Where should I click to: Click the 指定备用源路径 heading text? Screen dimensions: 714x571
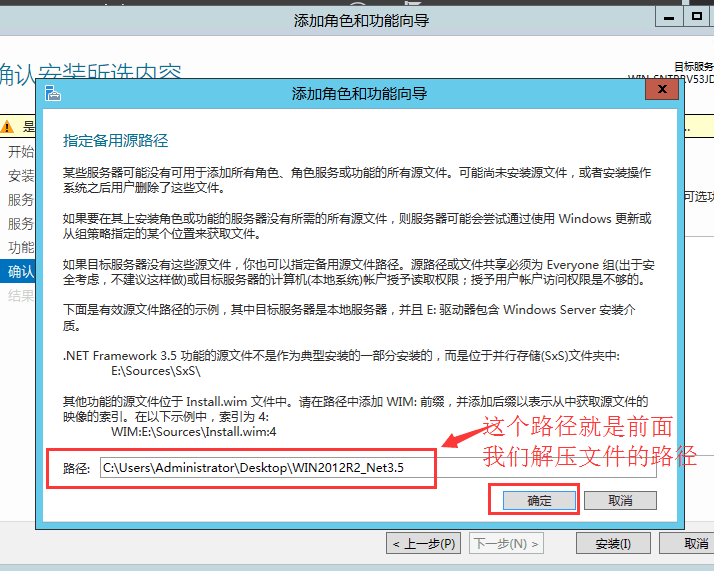coord(116,141)
